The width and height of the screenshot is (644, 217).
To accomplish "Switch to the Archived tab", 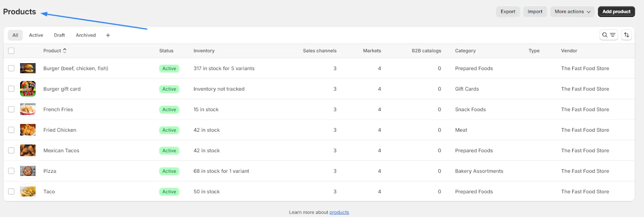I will coord(86,35).
